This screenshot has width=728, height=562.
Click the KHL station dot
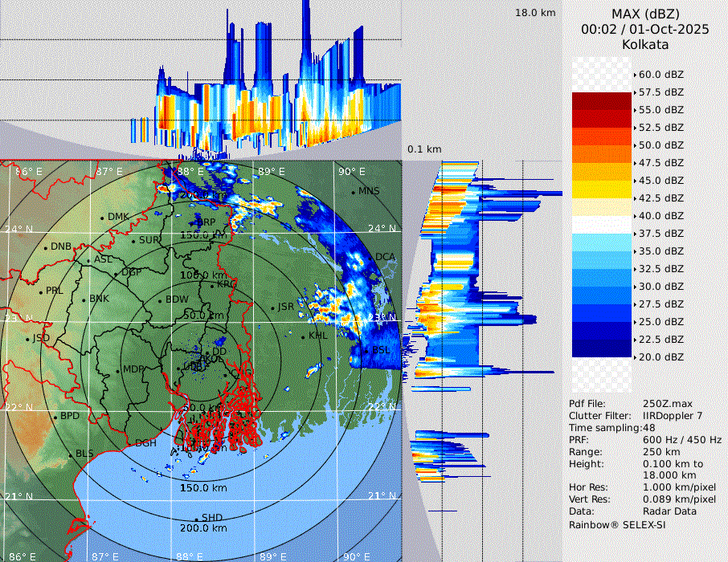click(x=304, y=336)
